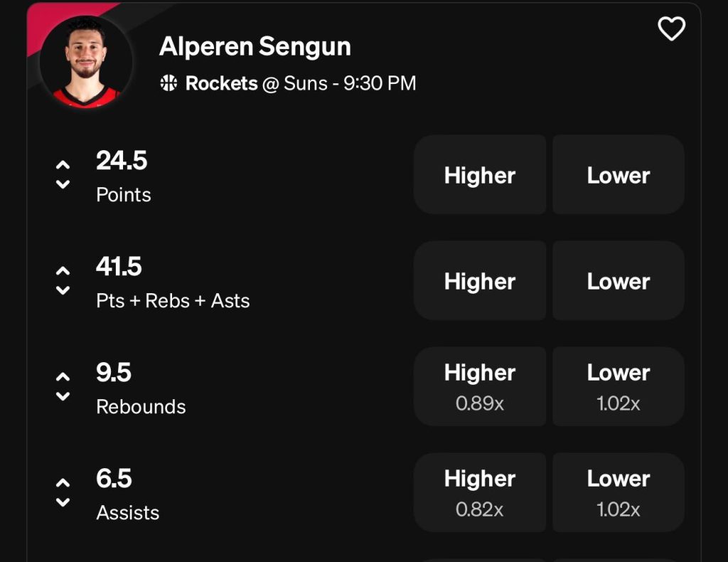Choose Lower 1.02x for Rebounds
Viewport: 728px width, 562px height.
tap(618, 386)
